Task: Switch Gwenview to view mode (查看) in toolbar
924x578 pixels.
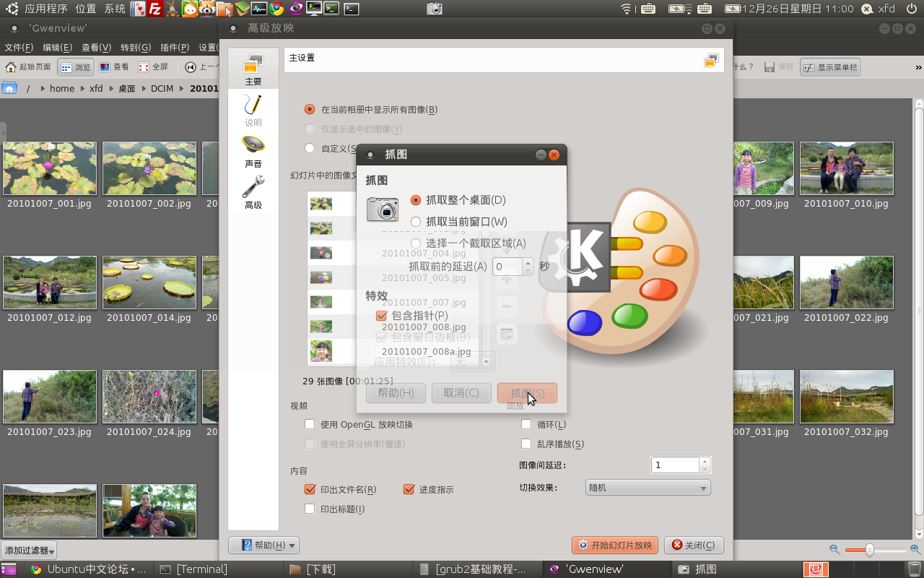Action: tap(114, 67)
